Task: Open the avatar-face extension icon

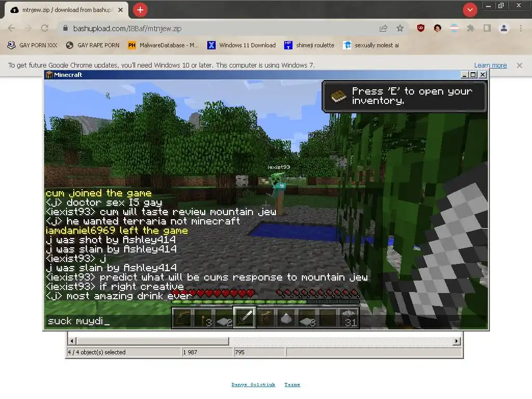Action: point(437,29)
